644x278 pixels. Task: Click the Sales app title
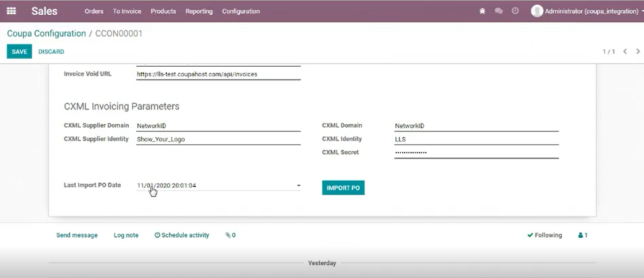[44, 11]
